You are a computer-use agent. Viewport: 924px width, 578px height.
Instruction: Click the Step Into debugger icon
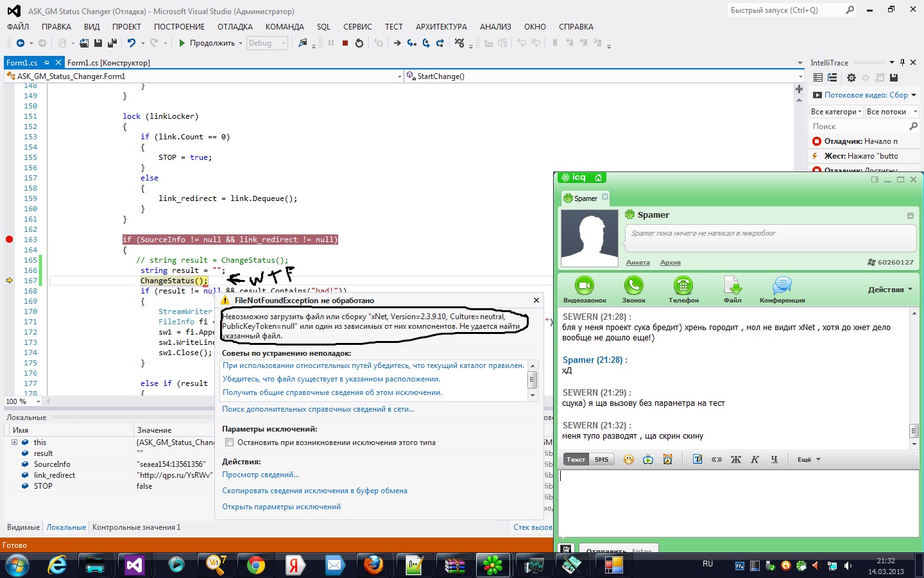(x=412, y=43)
